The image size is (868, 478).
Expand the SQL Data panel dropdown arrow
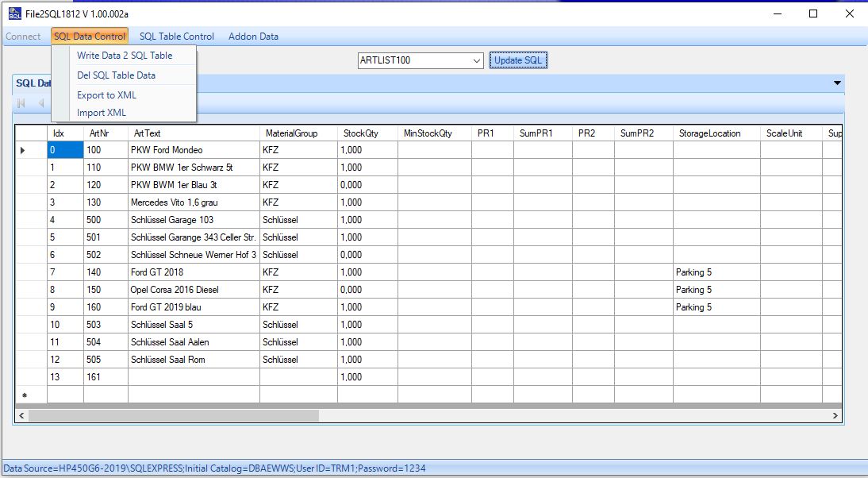pos(837,83)
